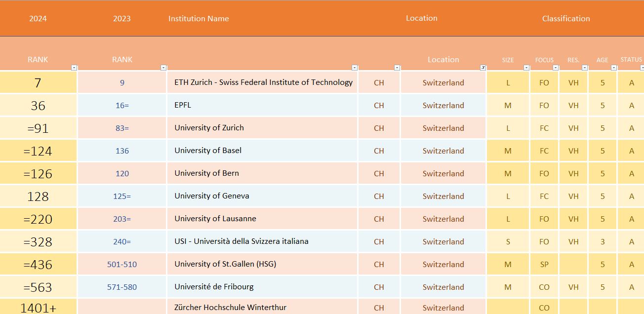Image resolution: width=644 pixels, height=314 pixels.
Task: Select the Institution Name header cell
Action: (x=199, y=19)
